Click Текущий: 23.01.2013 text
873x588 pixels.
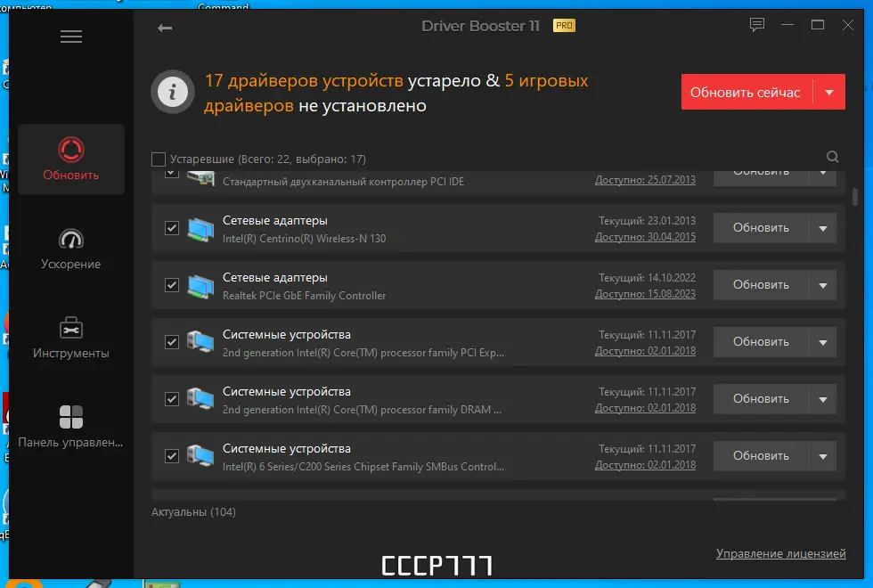(647, 221)
